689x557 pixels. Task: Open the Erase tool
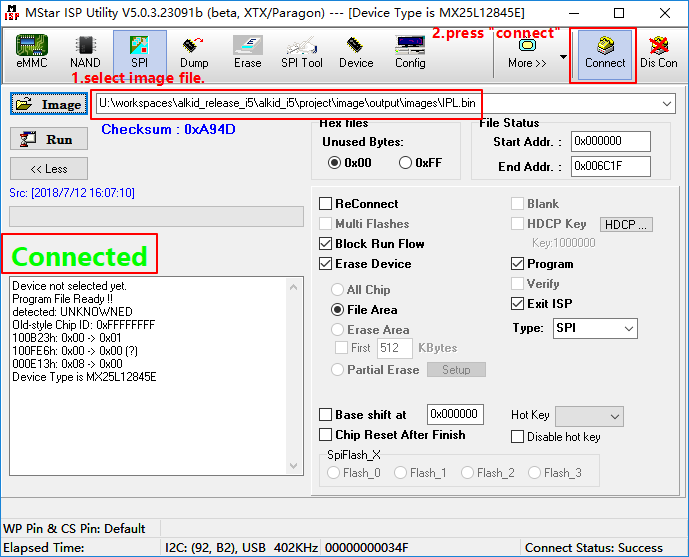tap(248, 52)
